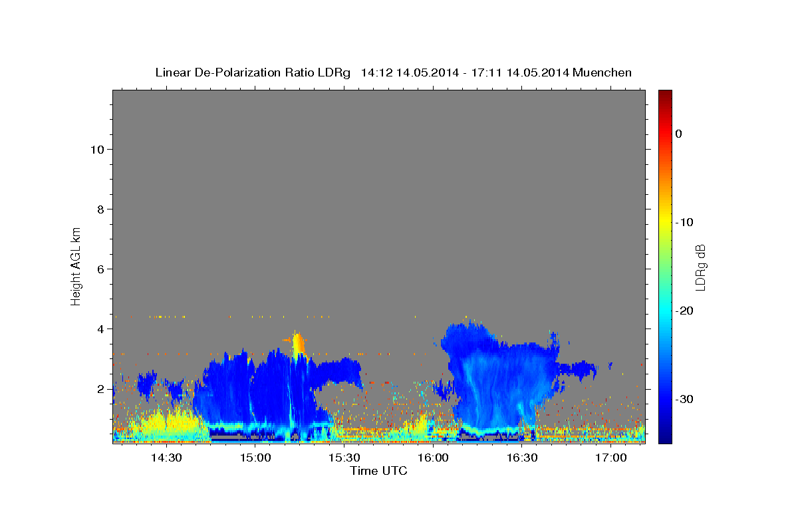The width and height of the screenshot is (798, 532).
Task: Click the 'LDRg dB' colorbar label
Action: tap(700, 267)
